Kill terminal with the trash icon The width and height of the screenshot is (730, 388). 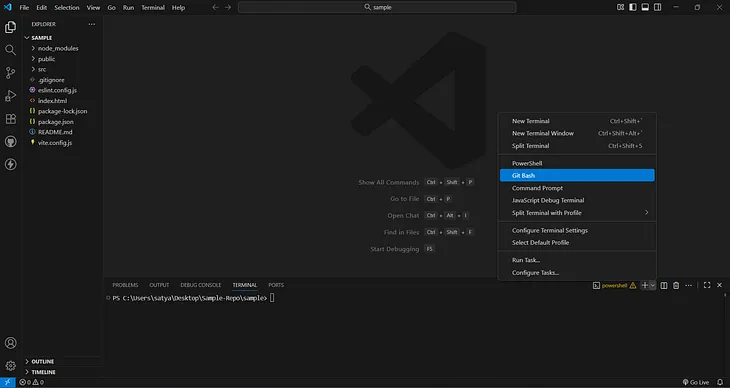click(676, 286)
